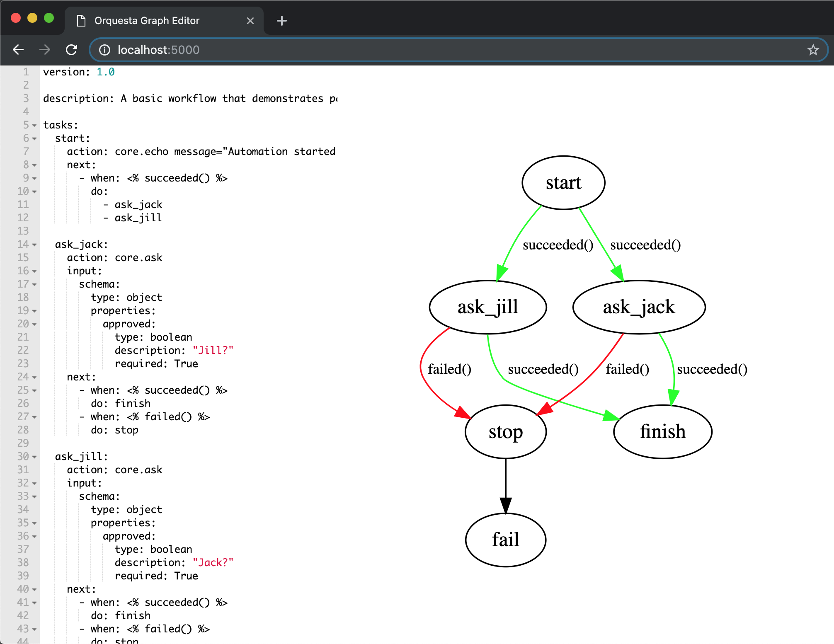Click the start node in the graph
Viewport: 834px width, 644px height.
click(563, 183)
